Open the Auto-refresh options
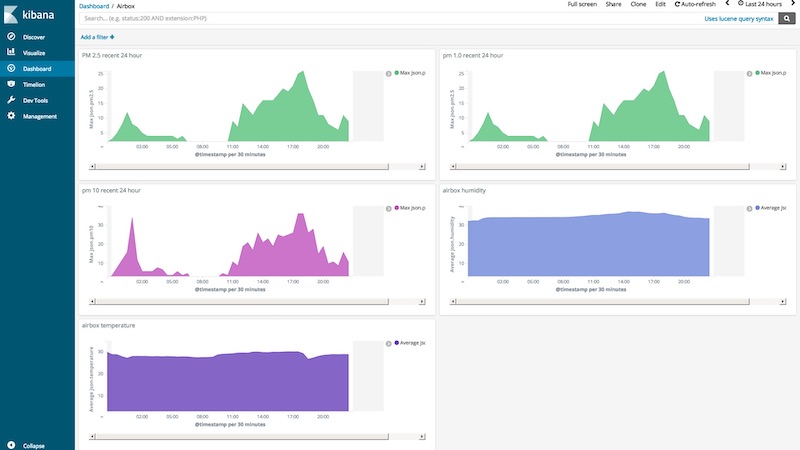800x450 pixels. pyautogui.click(x=695, y=4)
